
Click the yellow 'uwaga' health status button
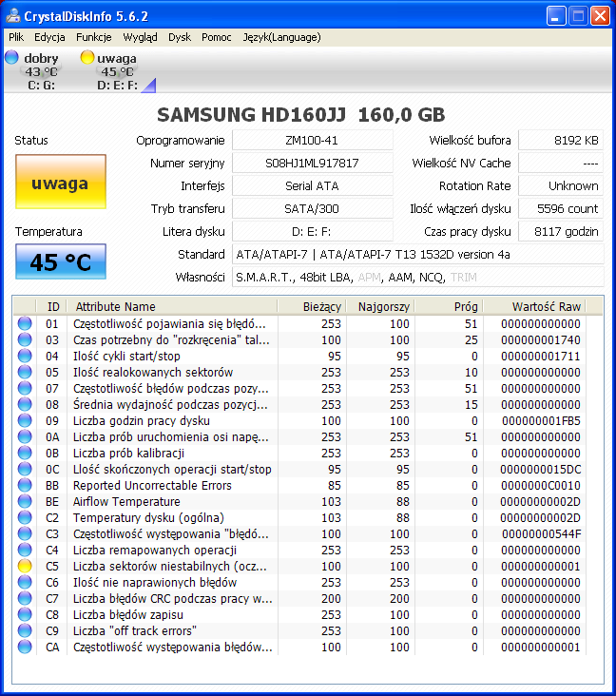pyautogui.click(x=61, y=182)
